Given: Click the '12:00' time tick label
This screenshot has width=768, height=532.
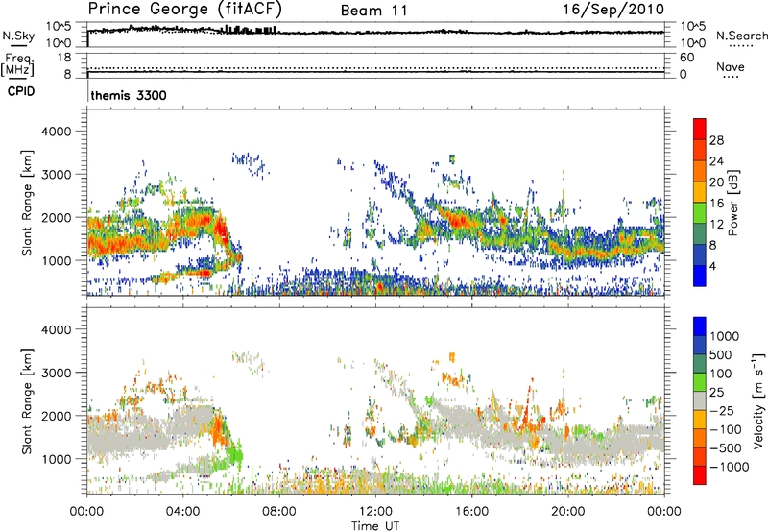Looking at the screenshot, I should coord(375,512).
